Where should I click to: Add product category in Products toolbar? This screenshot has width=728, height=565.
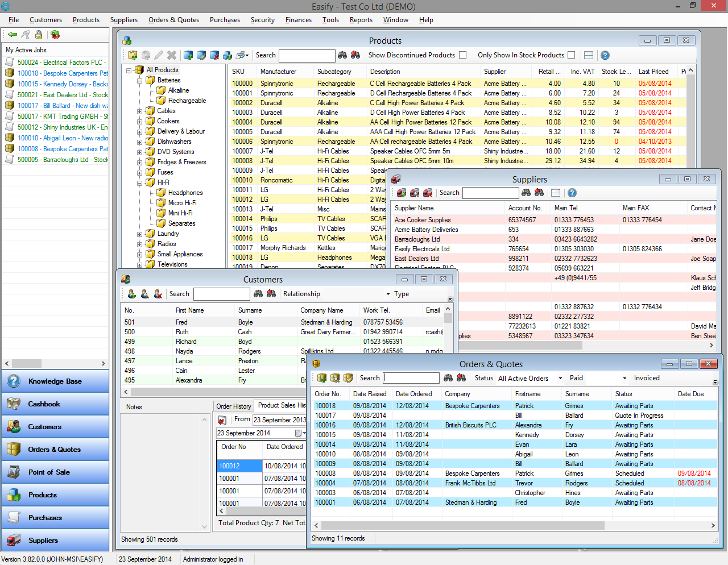coord(188,55)
